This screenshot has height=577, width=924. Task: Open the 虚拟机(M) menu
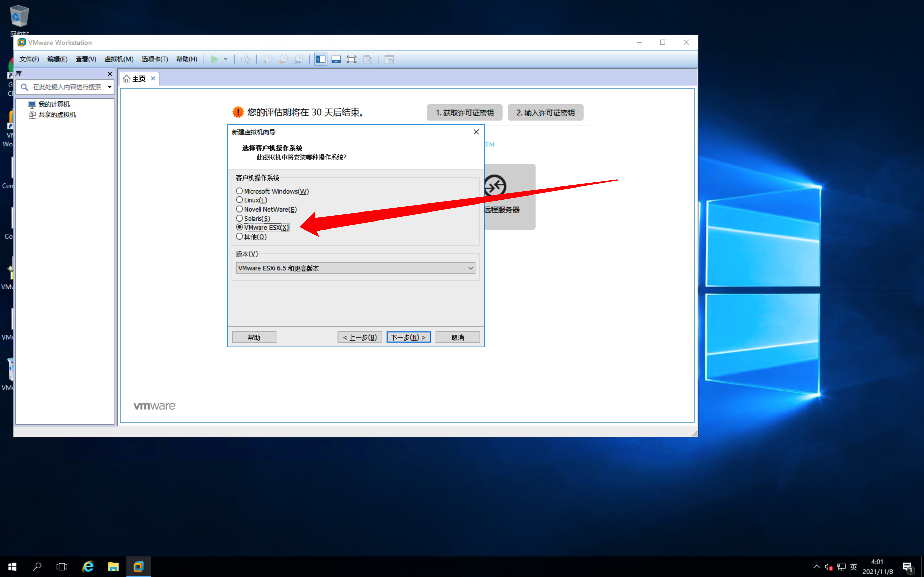pyautogui.click(x=119, y=59)
